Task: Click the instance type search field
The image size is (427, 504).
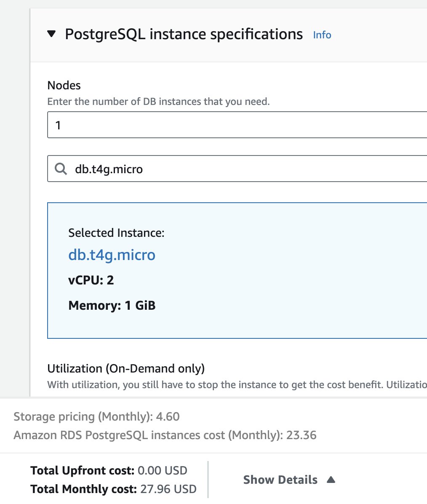Action: [x=237, y=169]
